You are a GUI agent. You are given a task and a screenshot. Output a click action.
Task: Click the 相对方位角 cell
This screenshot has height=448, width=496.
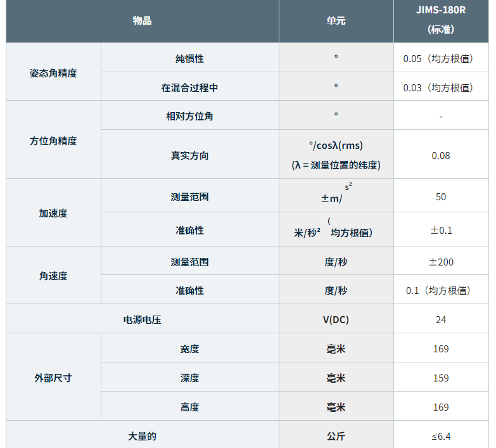(190, 115)
